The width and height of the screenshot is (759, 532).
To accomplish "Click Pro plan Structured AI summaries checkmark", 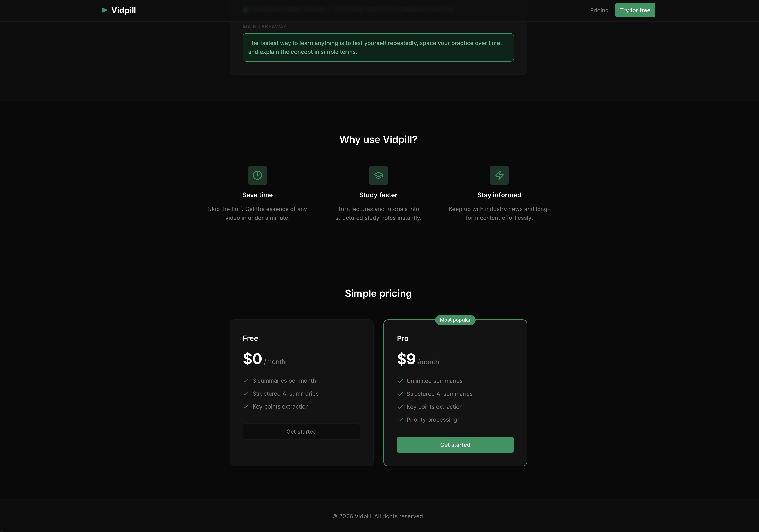I will click(400, 394).
